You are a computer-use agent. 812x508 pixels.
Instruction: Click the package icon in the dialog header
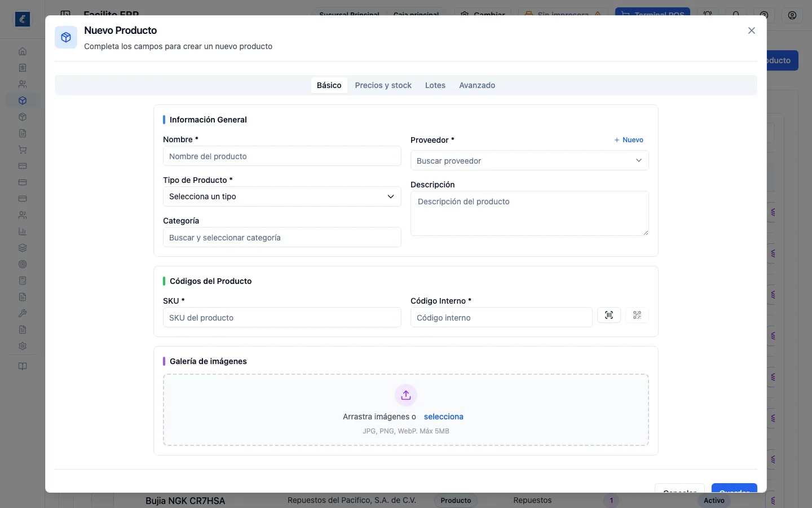pos(66,38)
